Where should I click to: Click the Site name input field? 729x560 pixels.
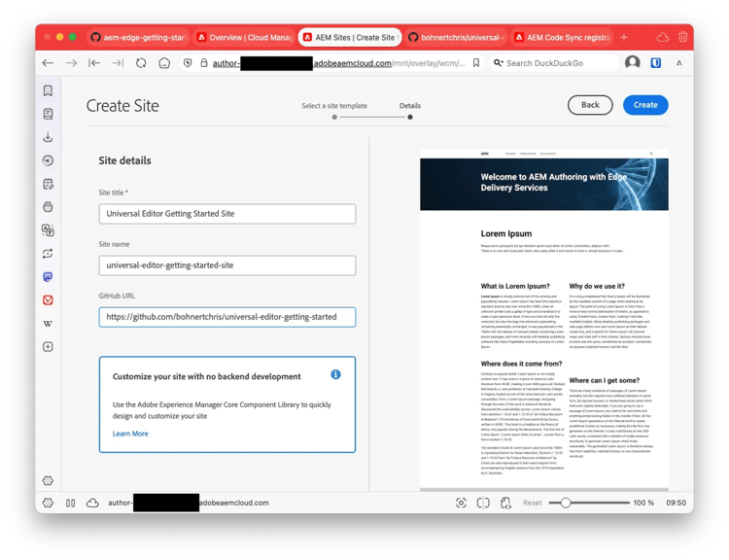(227, 265)
